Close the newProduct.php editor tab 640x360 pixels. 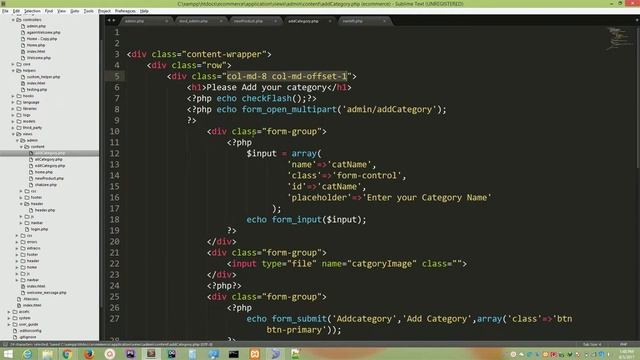click(x=276, y=21)
